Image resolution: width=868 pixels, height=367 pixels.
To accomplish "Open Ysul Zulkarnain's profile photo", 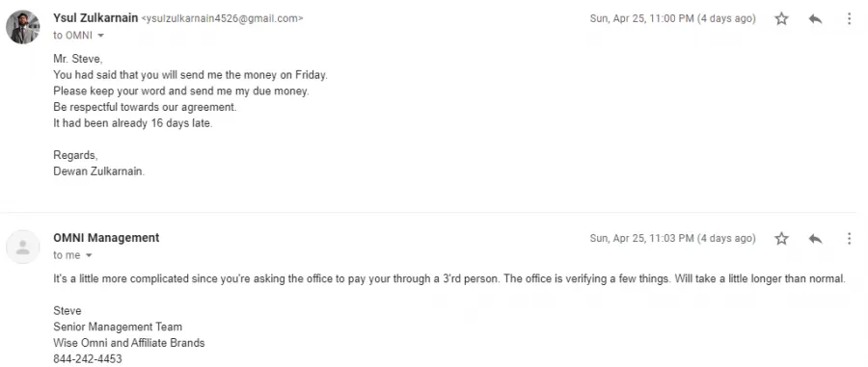I will (x=23, y=27).
